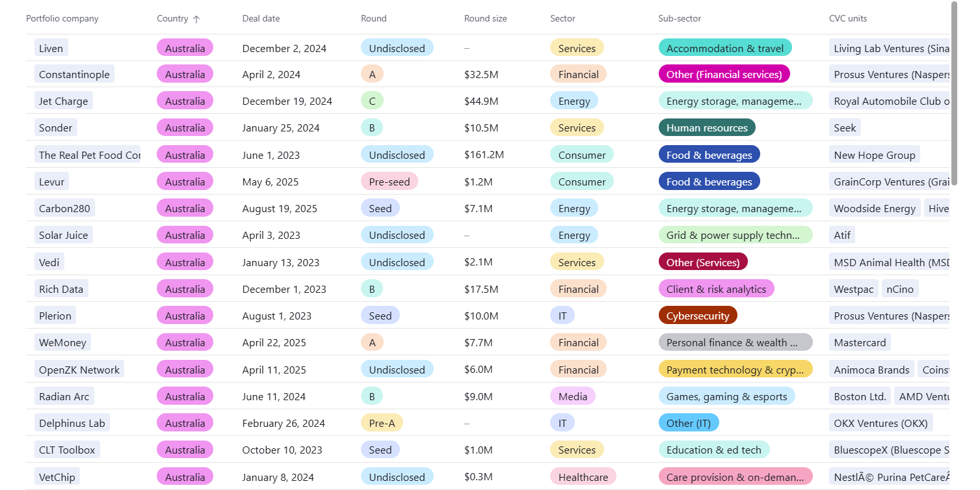Select the Accommodation & travel tag

pos(724,48)
